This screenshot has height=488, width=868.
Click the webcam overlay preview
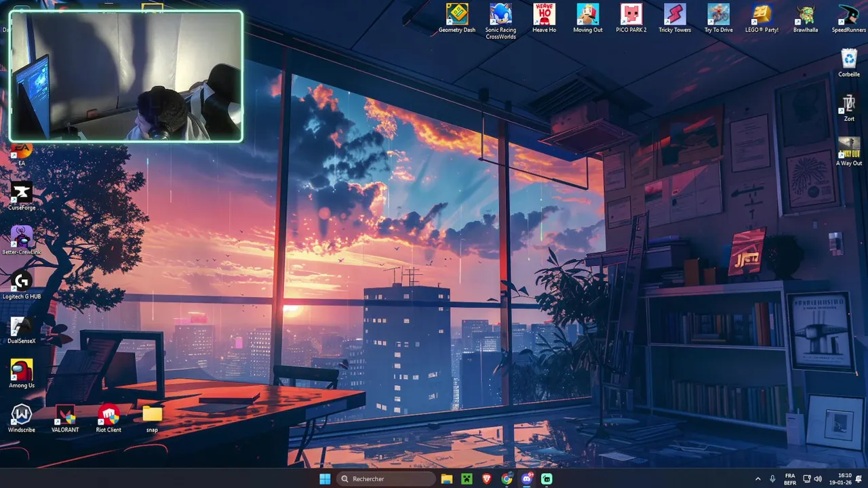126,76
